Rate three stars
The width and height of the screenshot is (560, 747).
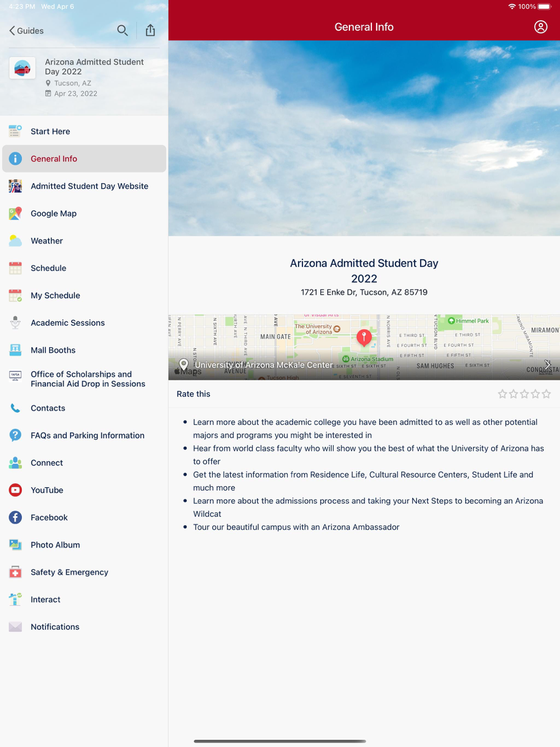coord(524,394)
